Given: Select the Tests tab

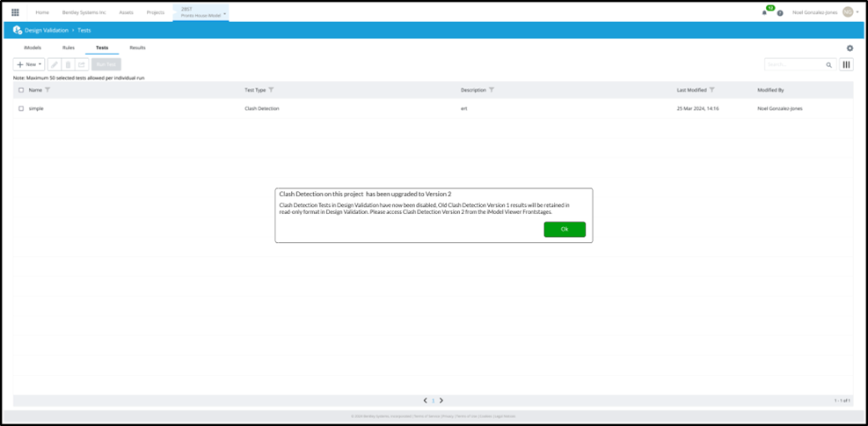Looking at the screenshot, I should [102, 48].
